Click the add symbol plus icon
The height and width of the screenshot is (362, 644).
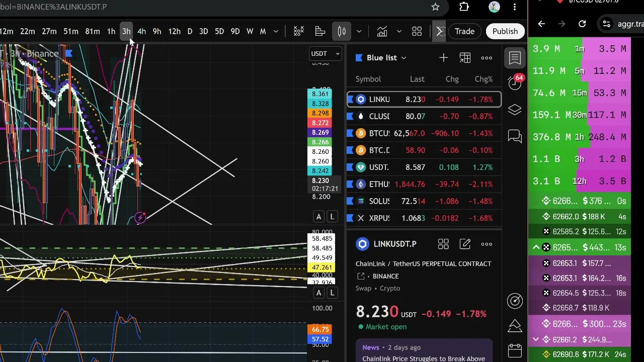[x=443, y=58]
